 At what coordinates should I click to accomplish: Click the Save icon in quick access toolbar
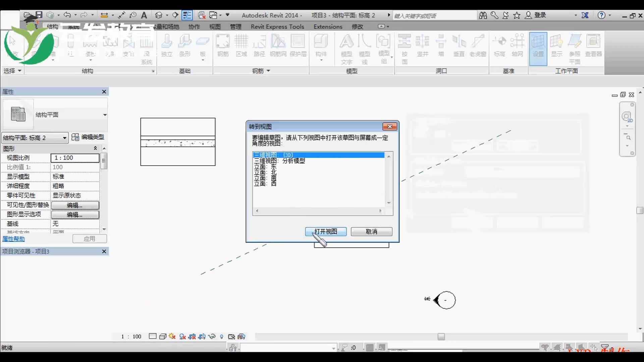[39, 15]
